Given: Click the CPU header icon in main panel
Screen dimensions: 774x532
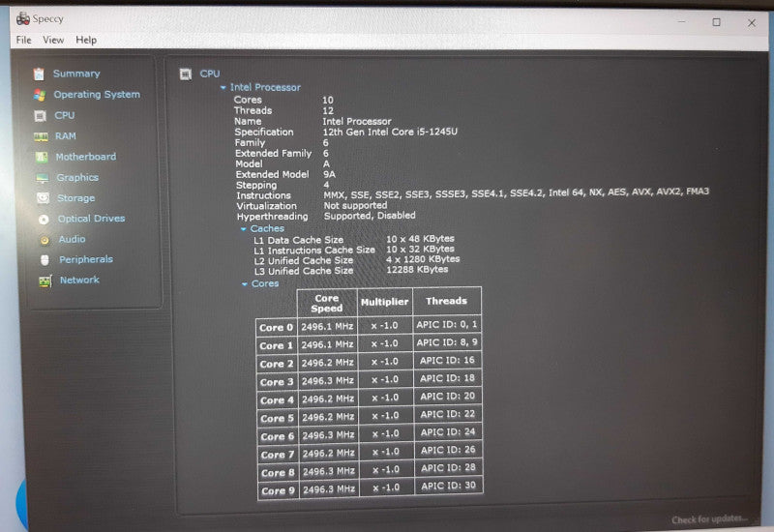Looking at the screenshot, I should pyautogui.click(x=186, y=74).
